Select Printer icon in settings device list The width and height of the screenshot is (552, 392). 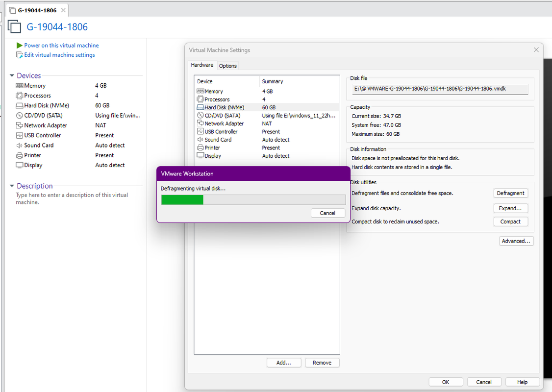pos(201,147)
